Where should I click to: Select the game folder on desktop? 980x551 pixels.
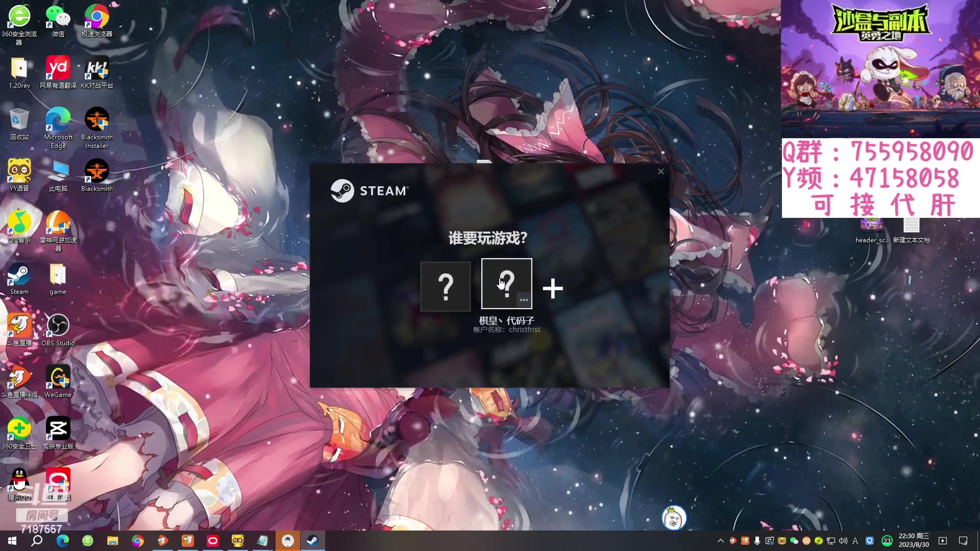(x=58, y=279)
